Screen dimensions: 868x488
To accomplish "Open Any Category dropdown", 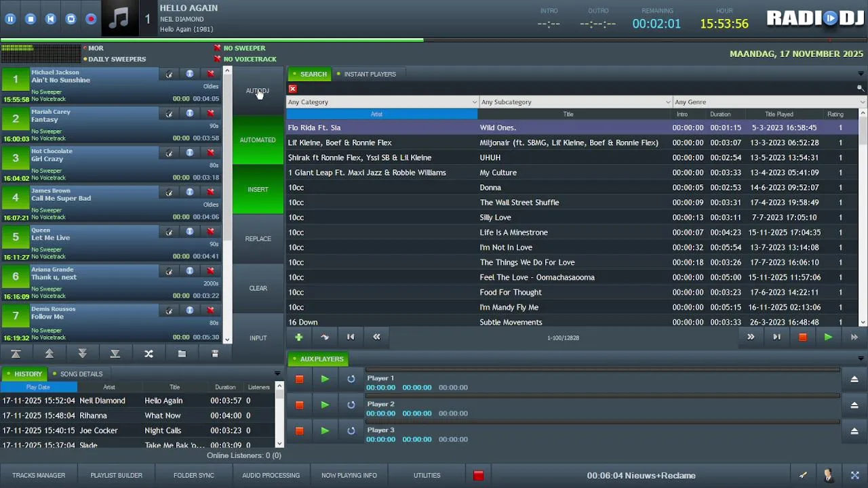I will (x=382, y=102).
